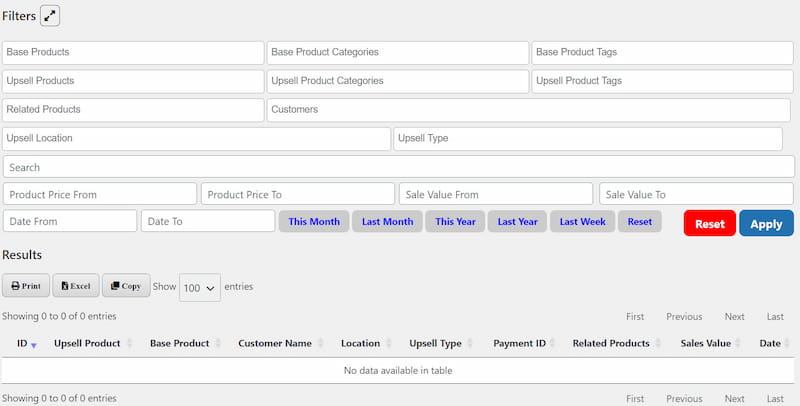Sort by Sales Value column header
Viewport: 800px width, 406px height.
[x=710, y=343]
